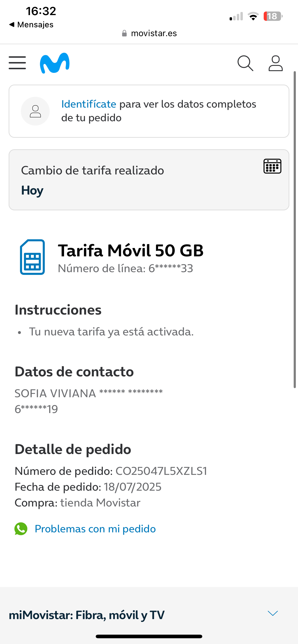Screen dimensions: 298x644
Task: Tap the Movistar logo
Action: click(x=55, y=63)
